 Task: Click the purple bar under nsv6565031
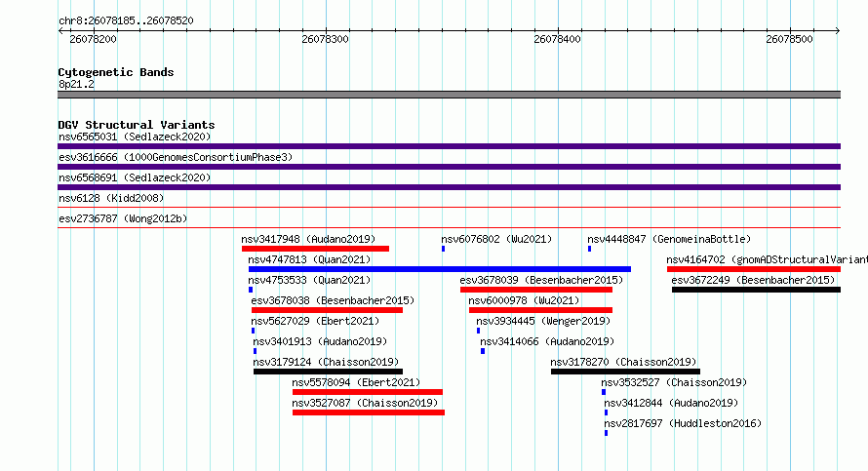(449, 146)
